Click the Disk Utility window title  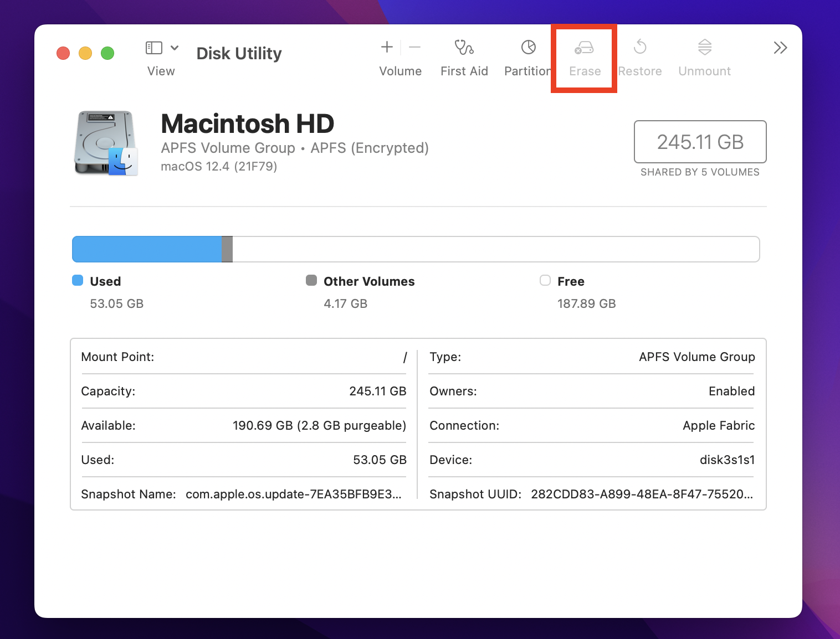click(239, 54)
